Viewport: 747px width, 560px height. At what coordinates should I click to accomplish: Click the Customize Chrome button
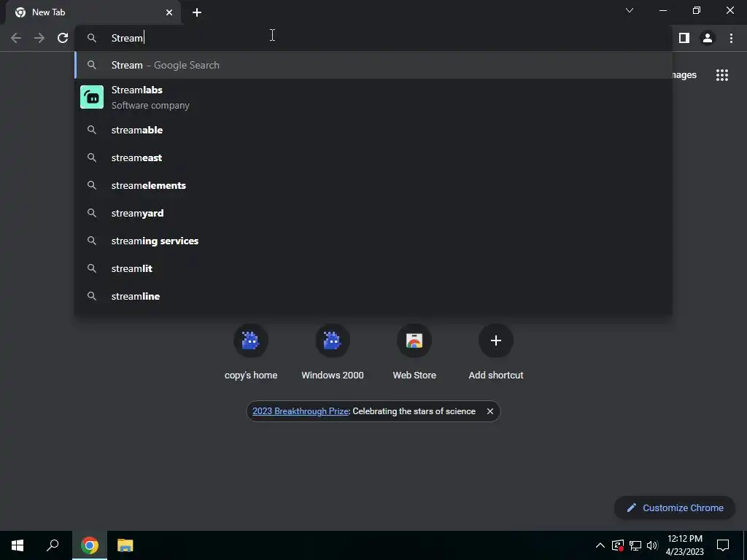pos(675,507)
